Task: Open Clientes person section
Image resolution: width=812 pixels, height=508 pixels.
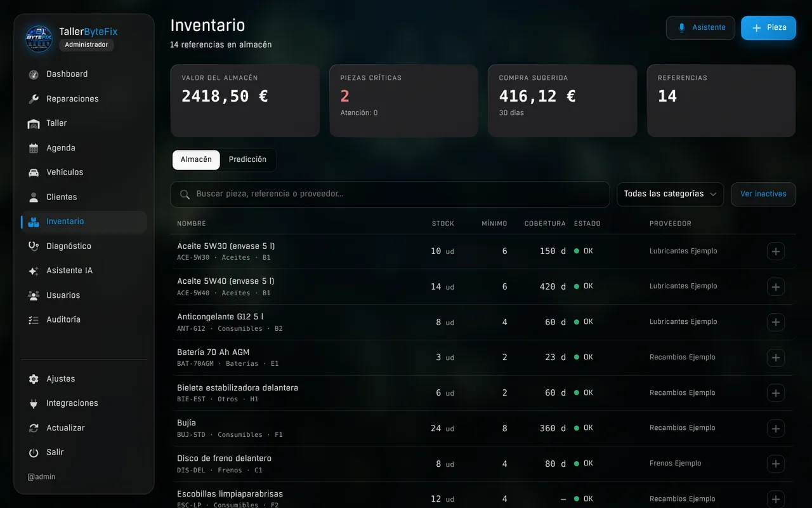Action: point(84,197)
